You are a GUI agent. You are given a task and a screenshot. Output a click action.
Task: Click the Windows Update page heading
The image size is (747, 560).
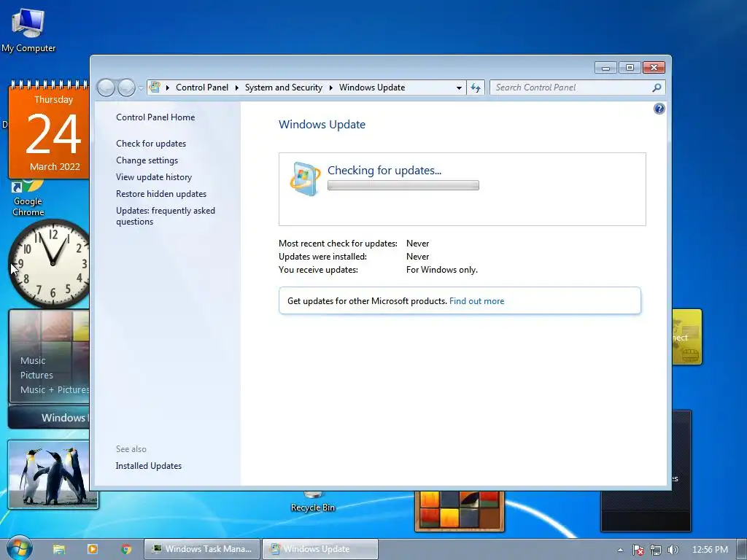pyautogui.click(x=322, y=124)
